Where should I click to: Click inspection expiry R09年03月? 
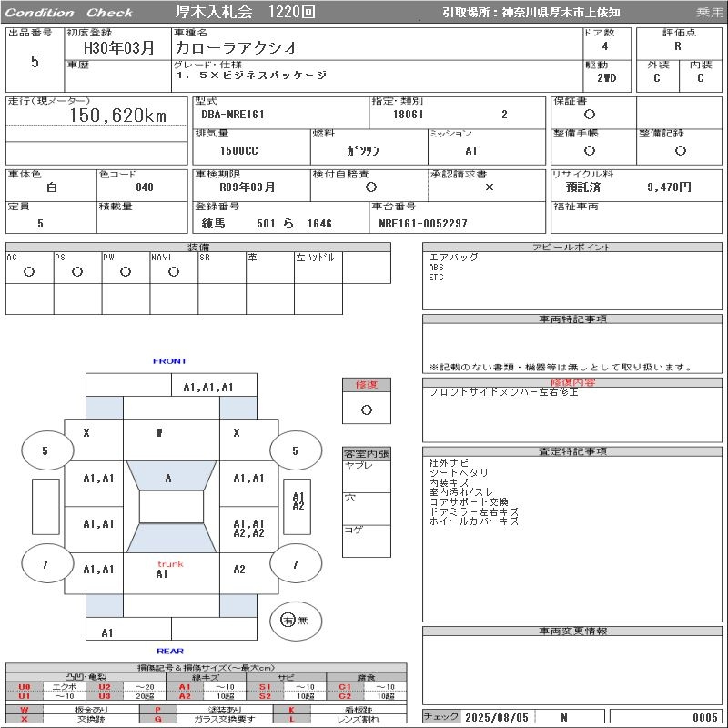coord(247,187)
